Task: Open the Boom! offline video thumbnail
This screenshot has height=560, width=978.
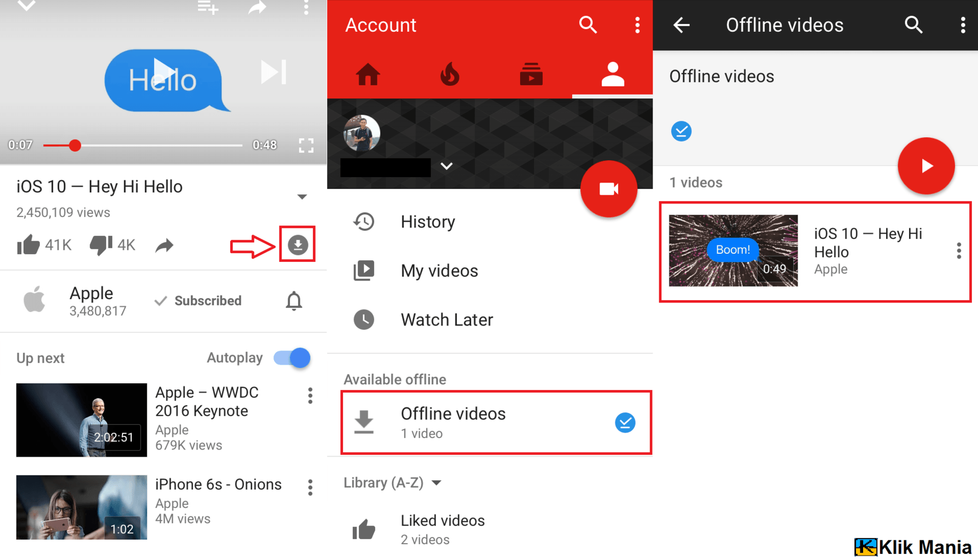Action: click(x=733, y=250)
